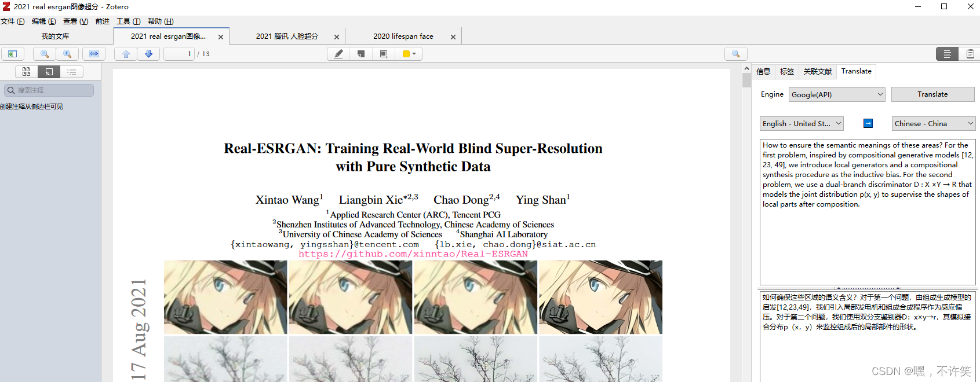Fit the PDF page to window width
Screen dimensions: 980x382
94,54
